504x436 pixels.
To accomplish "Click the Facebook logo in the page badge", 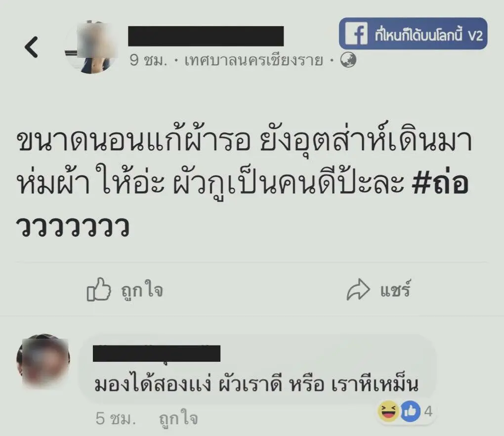I will pos(356,33).
